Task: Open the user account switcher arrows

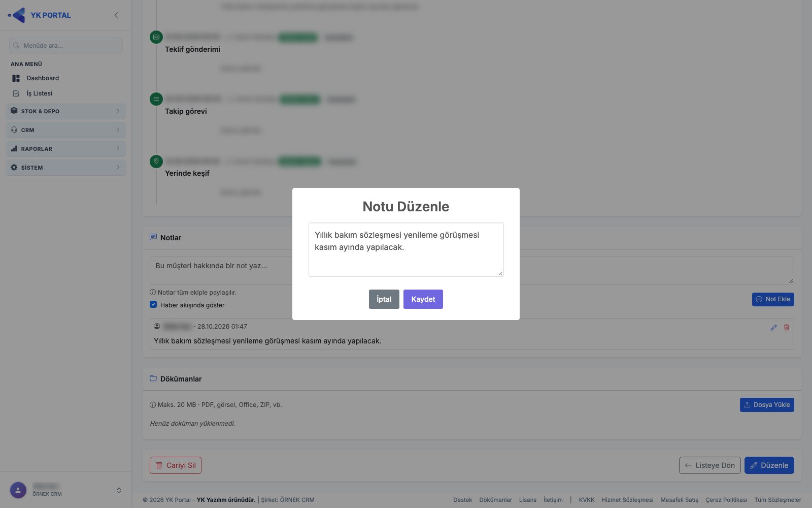Action: [x=119, y=490]
